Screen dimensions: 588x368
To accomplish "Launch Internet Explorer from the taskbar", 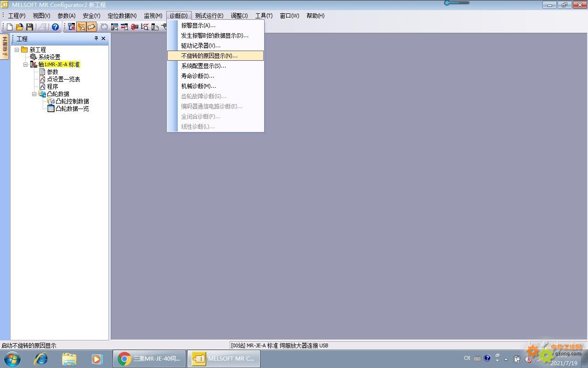I will (41, 359).
